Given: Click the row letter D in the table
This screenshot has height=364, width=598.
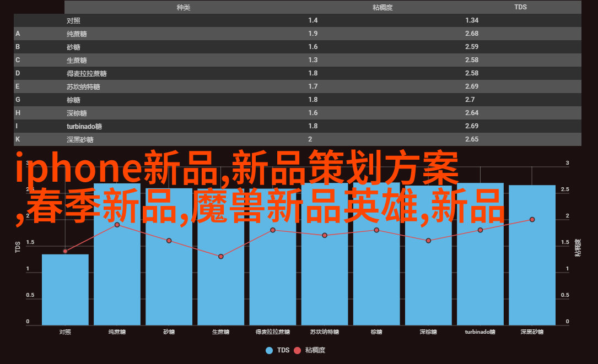Looking at the screenshot, I should coord(18,73).
